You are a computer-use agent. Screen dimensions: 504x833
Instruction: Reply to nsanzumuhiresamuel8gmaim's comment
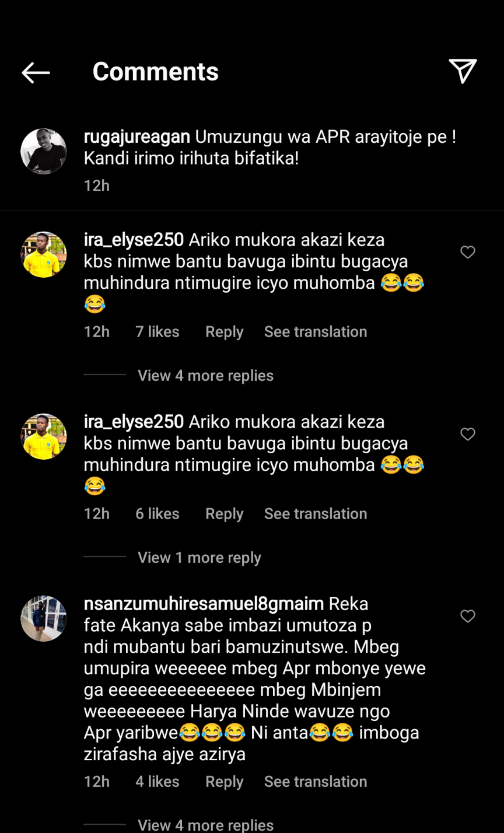pyautogui.click(x=224, y=782)
